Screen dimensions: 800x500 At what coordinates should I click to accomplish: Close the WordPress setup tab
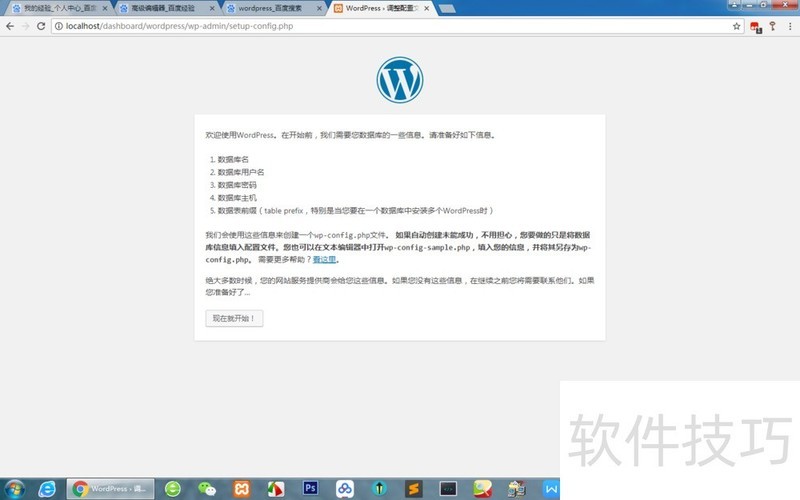[427, 8]
